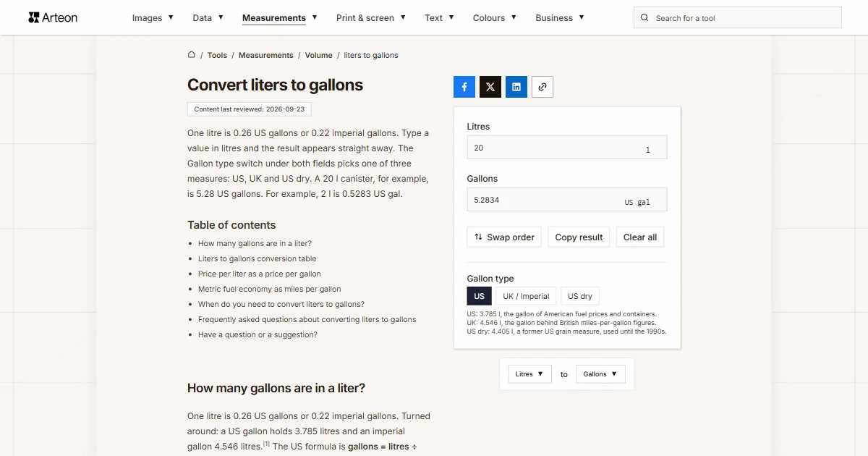
Task: Select the US dry gallon type
Action: (580, 296)
